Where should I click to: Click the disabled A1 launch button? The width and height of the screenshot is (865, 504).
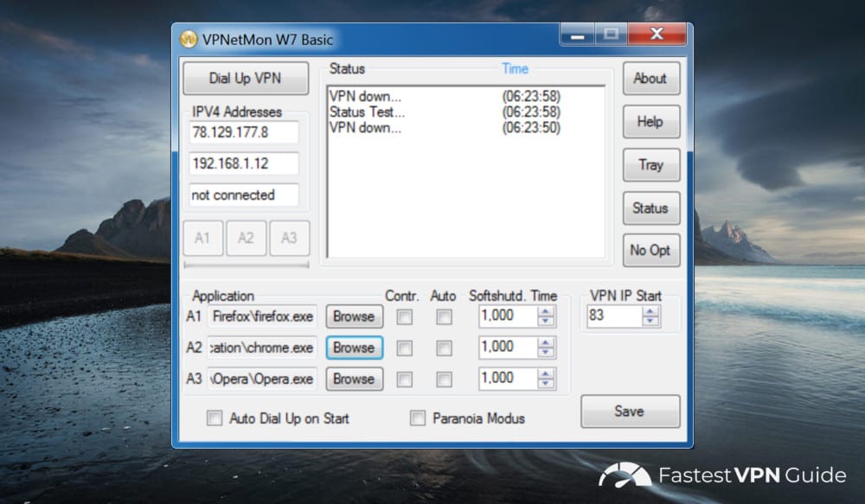point(203,239)
